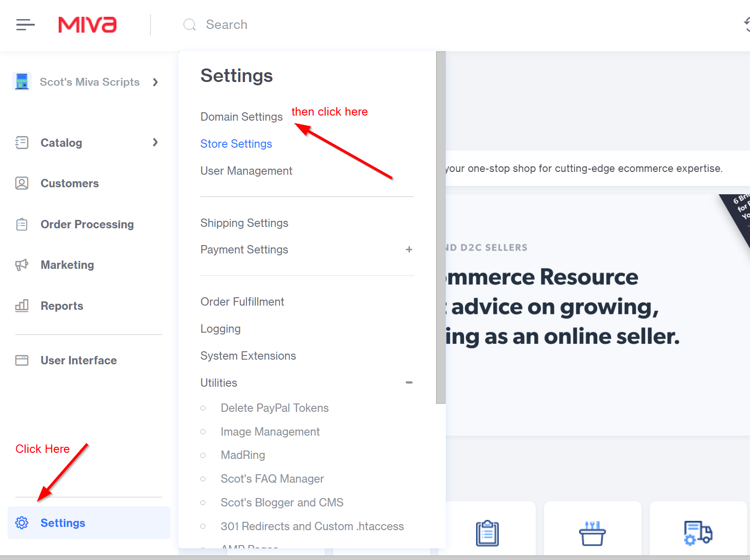Click the Miva logo
The height and width of the screenshot is (560, 750).
click(87, 25)
